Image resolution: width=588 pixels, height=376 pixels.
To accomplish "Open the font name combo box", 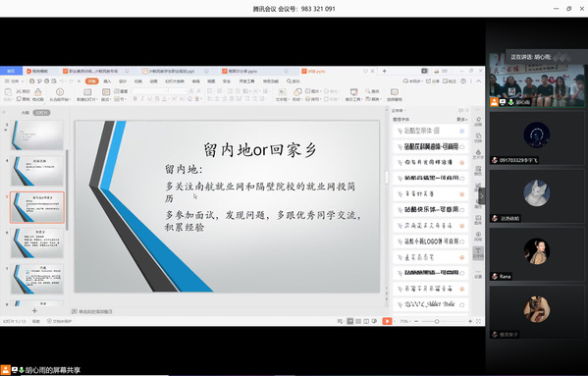I will coord(150,91).
